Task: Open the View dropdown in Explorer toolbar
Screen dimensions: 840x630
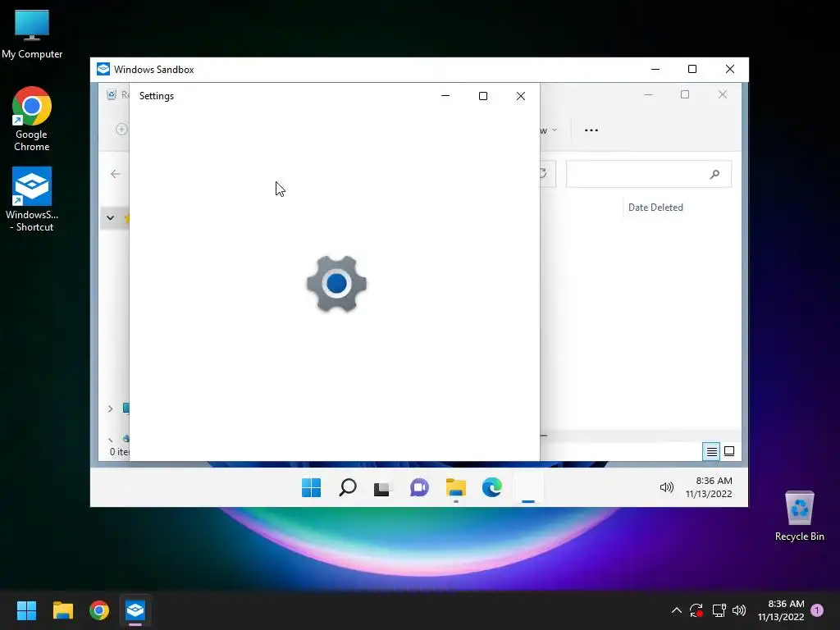Action: click(x=549, y=130)
